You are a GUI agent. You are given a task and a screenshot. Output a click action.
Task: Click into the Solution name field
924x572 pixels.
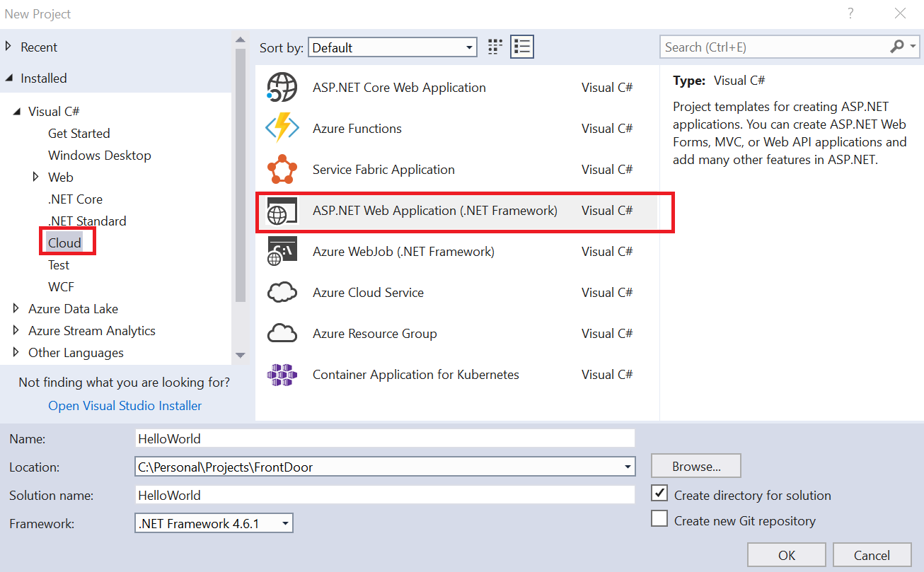[385, 495]
